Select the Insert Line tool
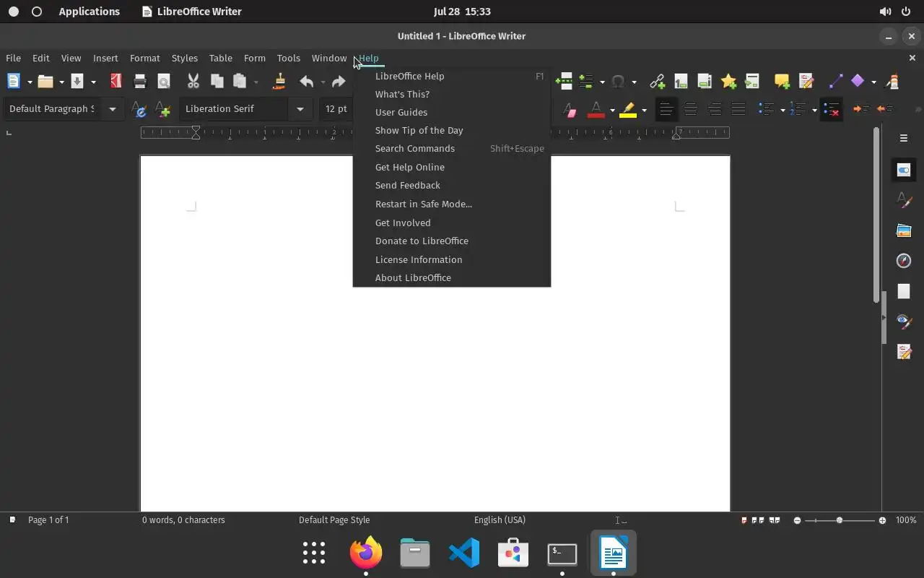 [x=835, y=82]
